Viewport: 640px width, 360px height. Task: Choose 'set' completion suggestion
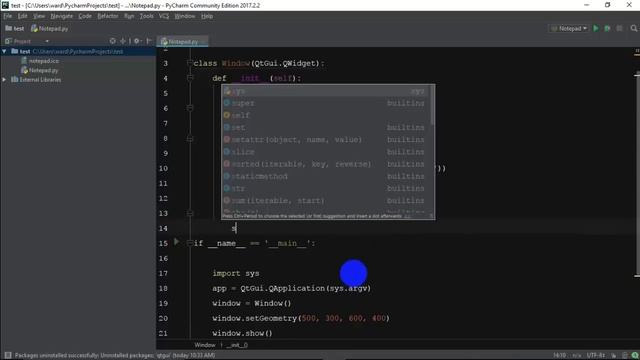[x=325, y=128]
